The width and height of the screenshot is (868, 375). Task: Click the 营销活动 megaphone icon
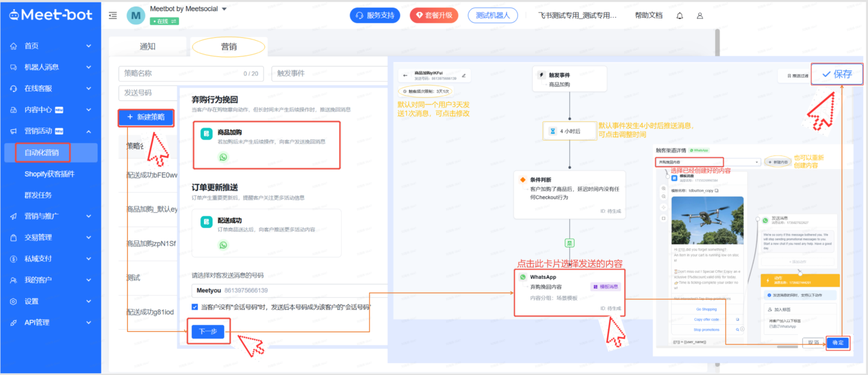tap(14, 131)
